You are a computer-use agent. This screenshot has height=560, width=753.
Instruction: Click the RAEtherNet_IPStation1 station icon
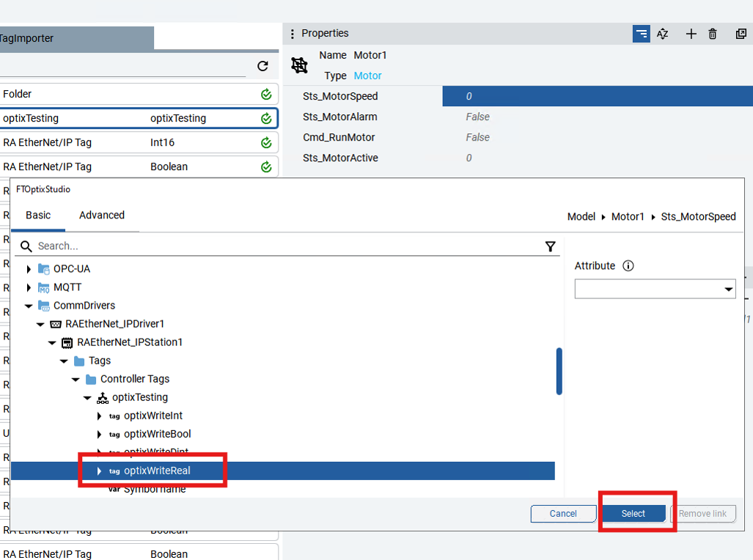pos(67,342)
